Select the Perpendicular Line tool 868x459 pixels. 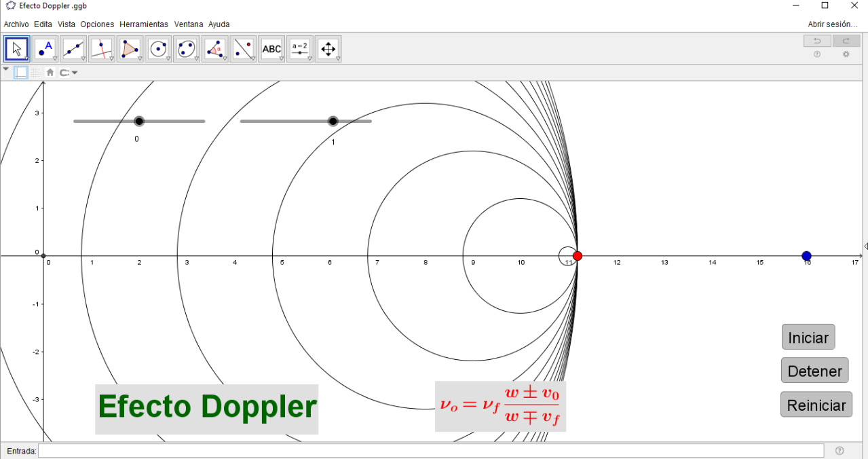pos(102,49)
